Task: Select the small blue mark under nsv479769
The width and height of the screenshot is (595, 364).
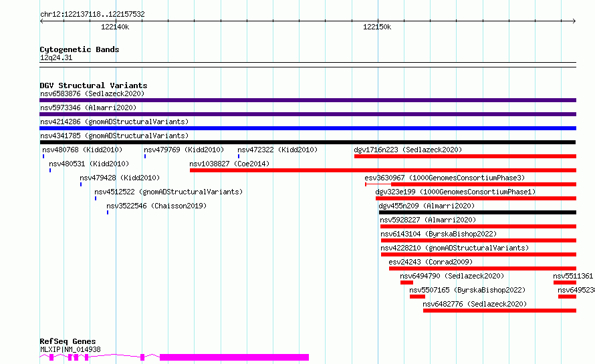Action: tap(145, 156)
